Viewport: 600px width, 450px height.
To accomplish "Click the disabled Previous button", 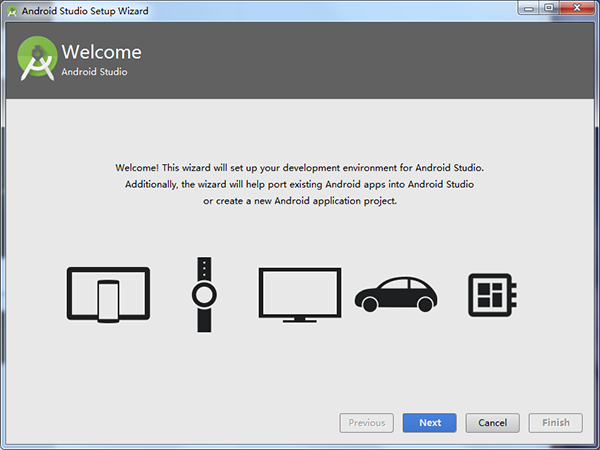I will [x=367, y=423].
